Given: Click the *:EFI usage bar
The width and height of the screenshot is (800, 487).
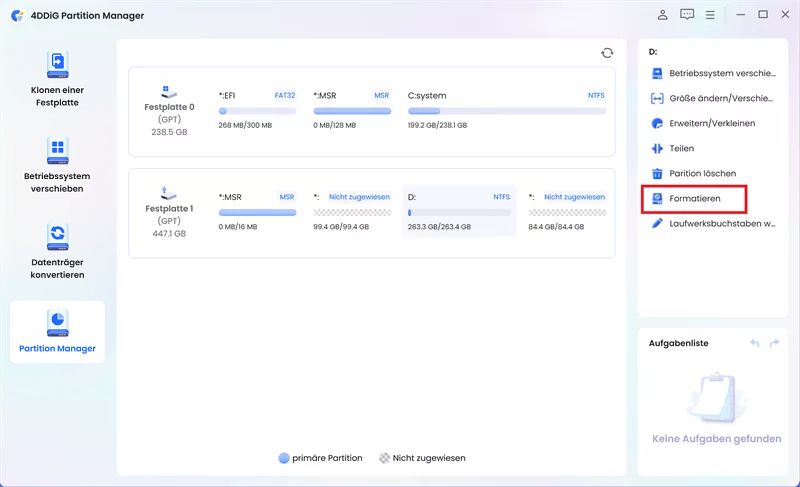Looking at the screenshot, I should (257, 111).
